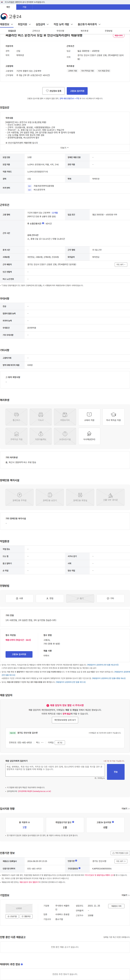The image size is (130, 980).
Task: Click the 관심정보 등록 heart button
Action: coord(53,91)
